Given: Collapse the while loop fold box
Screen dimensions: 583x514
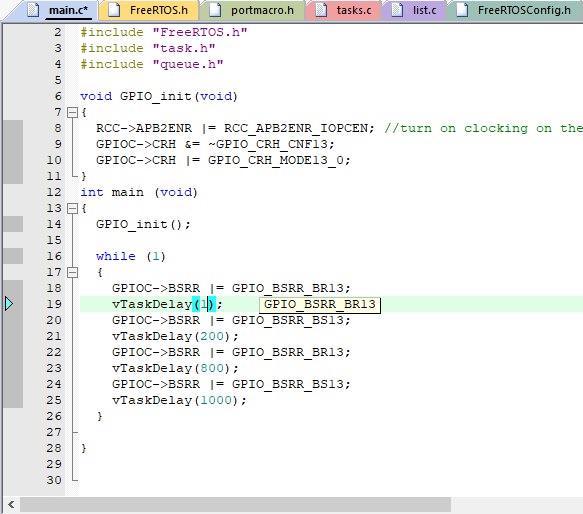Looking at the screenshot, I should click(x=72, y=273).
